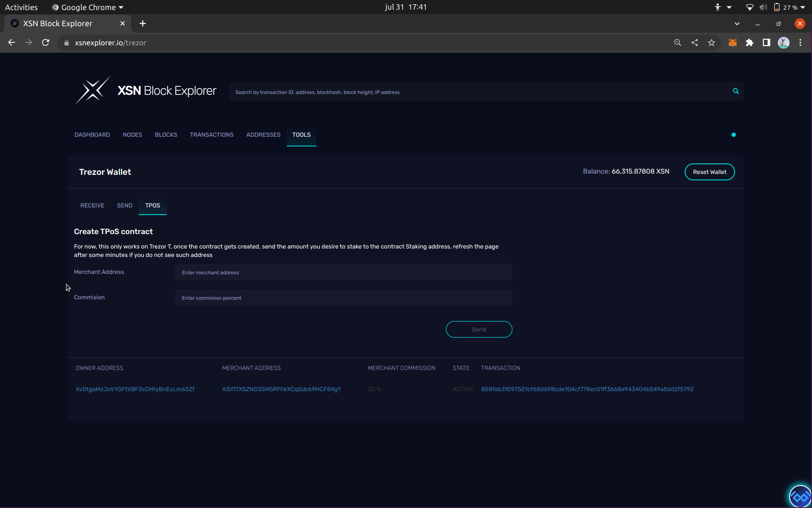Screen dimensions: 812x508
Task: Open the ADDRESSES section
Action: click(263, 135)
